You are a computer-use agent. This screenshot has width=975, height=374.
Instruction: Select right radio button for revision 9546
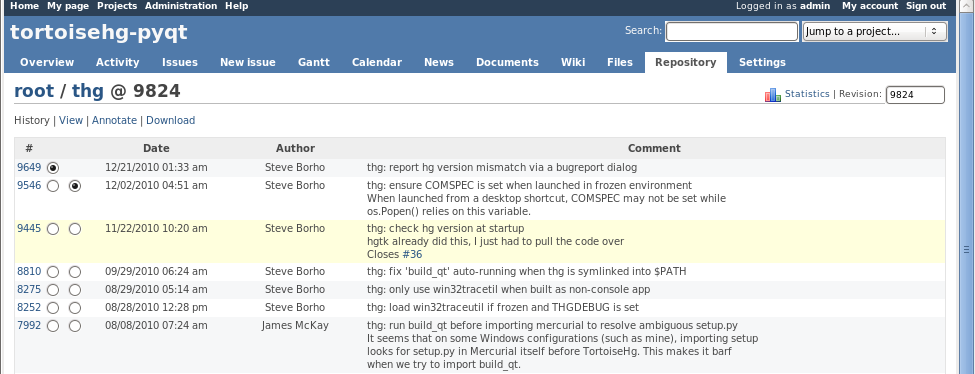[x=75, y=186]
